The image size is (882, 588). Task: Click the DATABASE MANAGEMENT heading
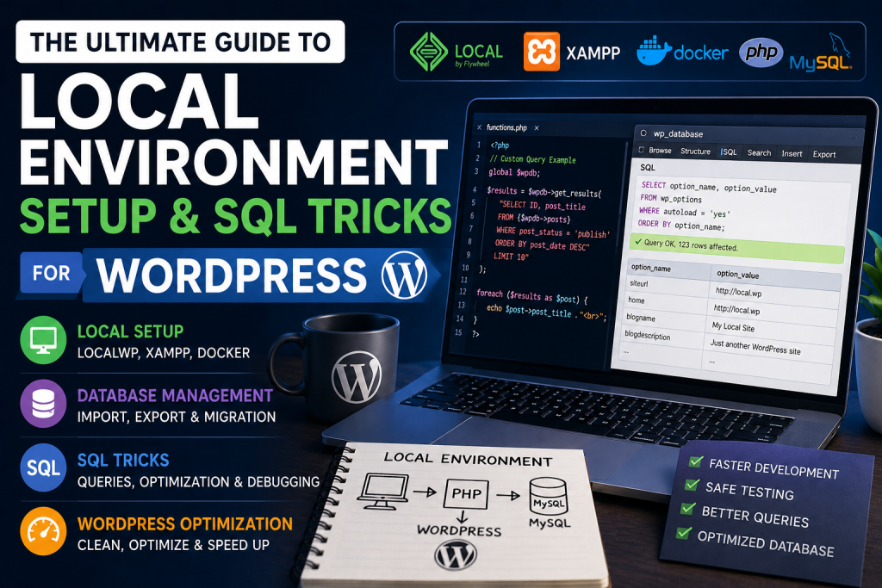point(175,396)
